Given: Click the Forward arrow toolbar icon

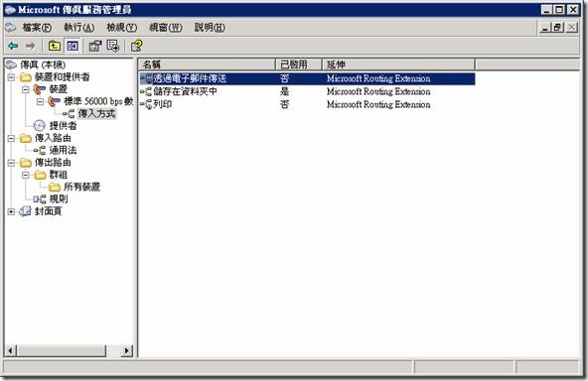Looking at the screenshot, I should 31,46.
